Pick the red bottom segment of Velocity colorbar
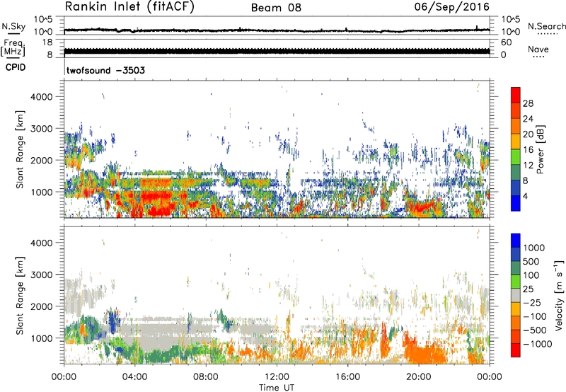The width and height of the screenshot is (566, 392). [516, 350]
